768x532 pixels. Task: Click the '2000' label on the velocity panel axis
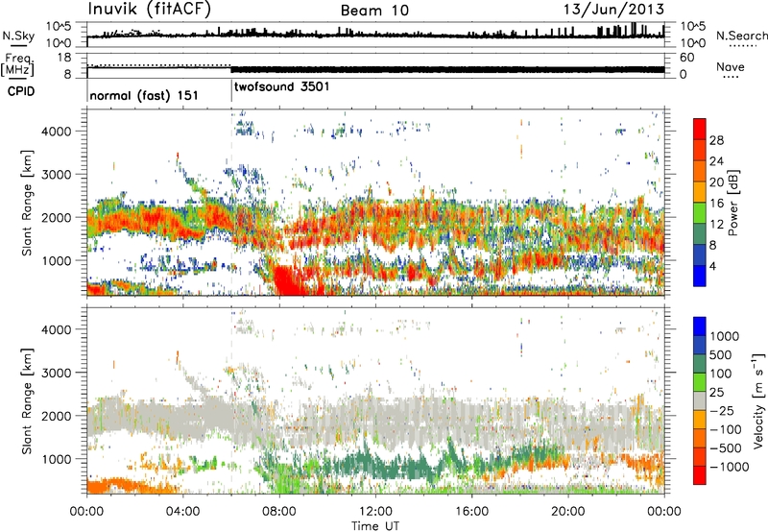point(56,416)
